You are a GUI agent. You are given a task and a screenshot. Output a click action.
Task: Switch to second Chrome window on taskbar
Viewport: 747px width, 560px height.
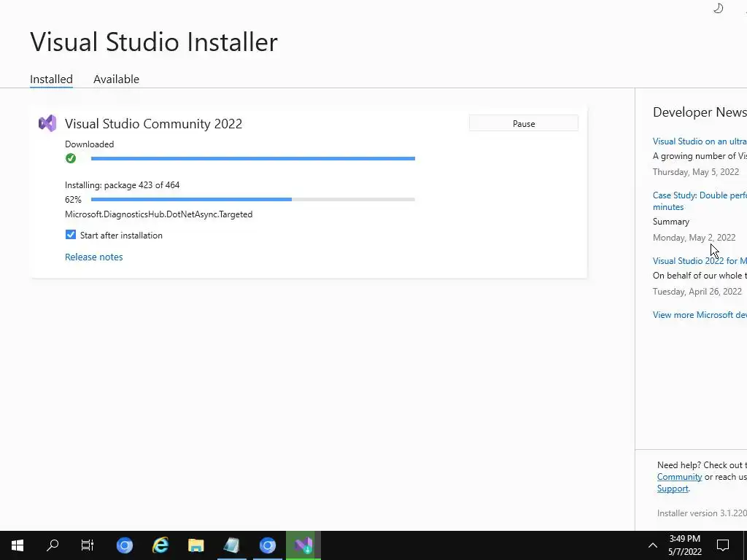pyautogui.click(x=267, y=545)
